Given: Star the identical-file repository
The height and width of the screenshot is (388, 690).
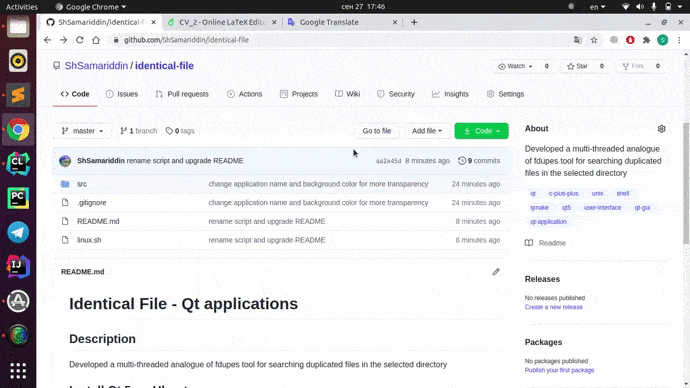Looking at the screenshot, I should 578,66.
